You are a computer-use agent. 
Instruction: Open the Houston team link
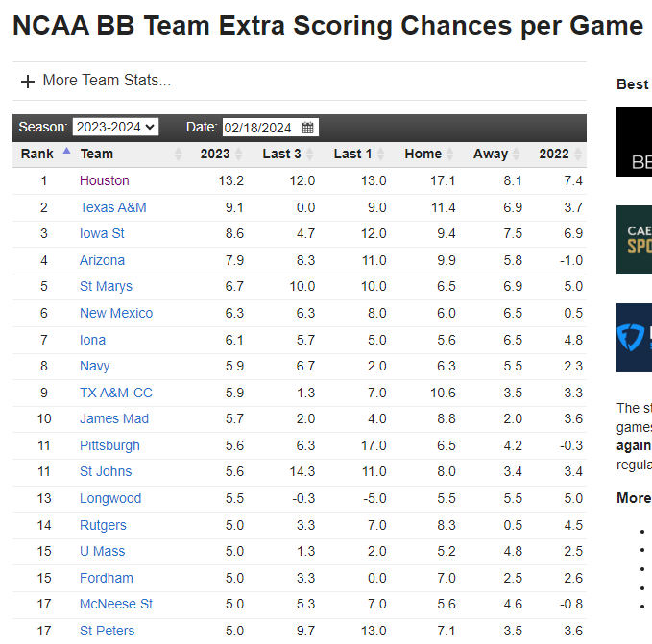coord(104,180)
